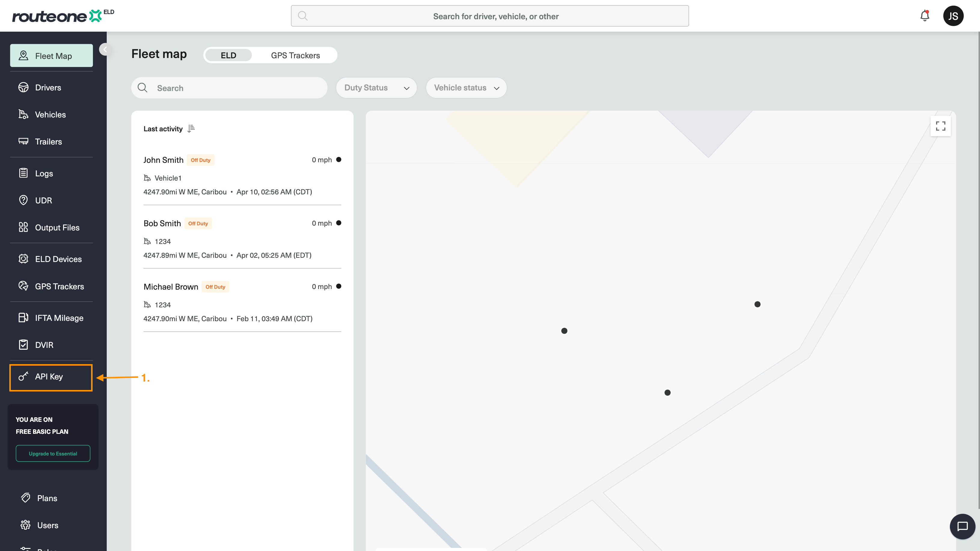This screenshot has height=551, width=980.
Task: Focus the global driver/vehicle search field
Action: [490, 16]
